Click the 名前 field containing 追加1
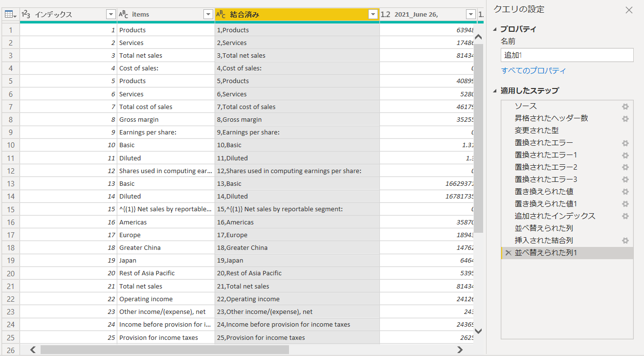This screenshot has width=644, height=356. [567, 55]
